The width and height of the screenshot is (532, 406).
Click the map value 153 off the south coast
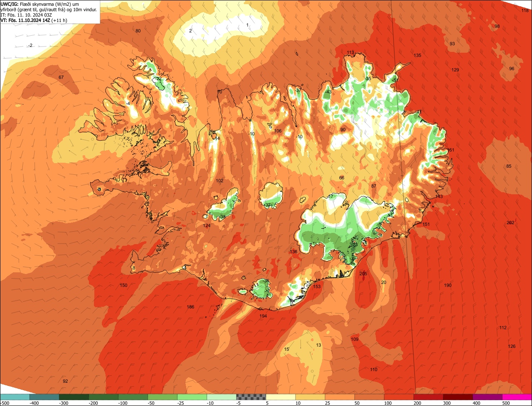point(317,286)
